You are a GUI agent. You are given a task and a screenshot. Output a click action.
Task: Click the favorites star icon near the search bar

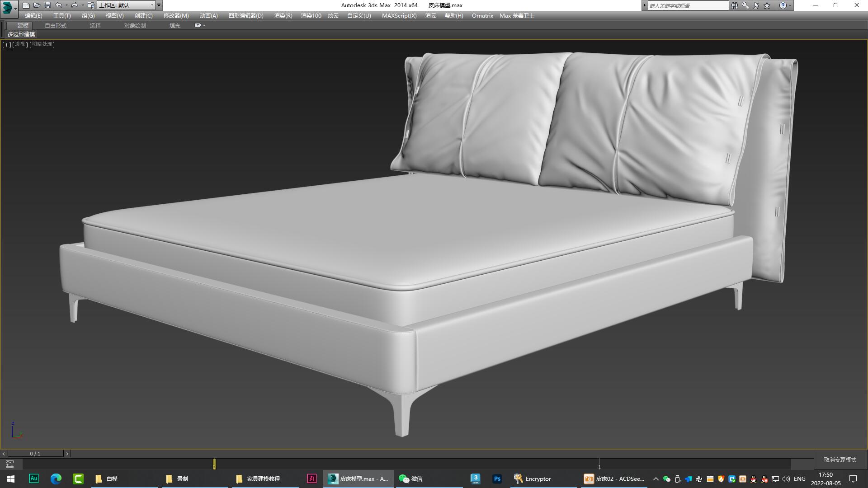(766, 5)
